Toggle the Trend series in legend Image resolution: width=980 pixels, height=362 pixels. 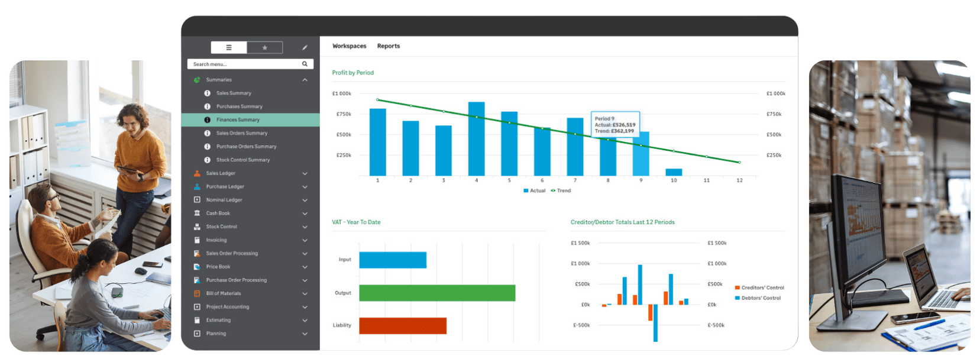tap(561, 190)
